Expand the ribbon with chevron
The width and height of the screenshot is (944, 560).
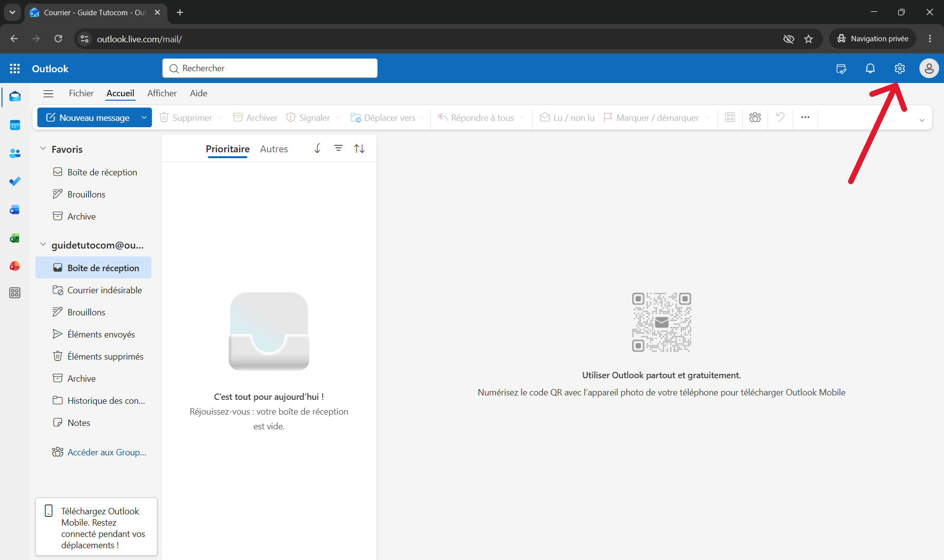click(x=922, y=120)
